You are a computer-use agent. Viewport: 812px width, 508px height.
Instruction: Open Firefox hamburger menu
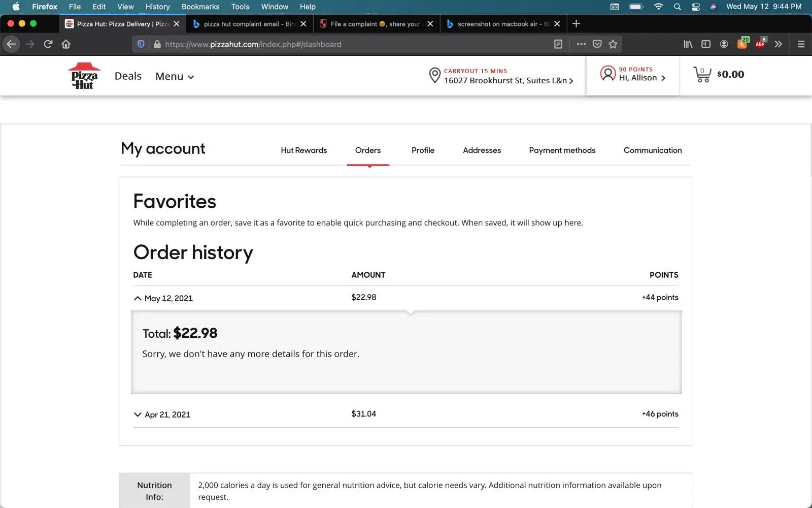point(801,44)
